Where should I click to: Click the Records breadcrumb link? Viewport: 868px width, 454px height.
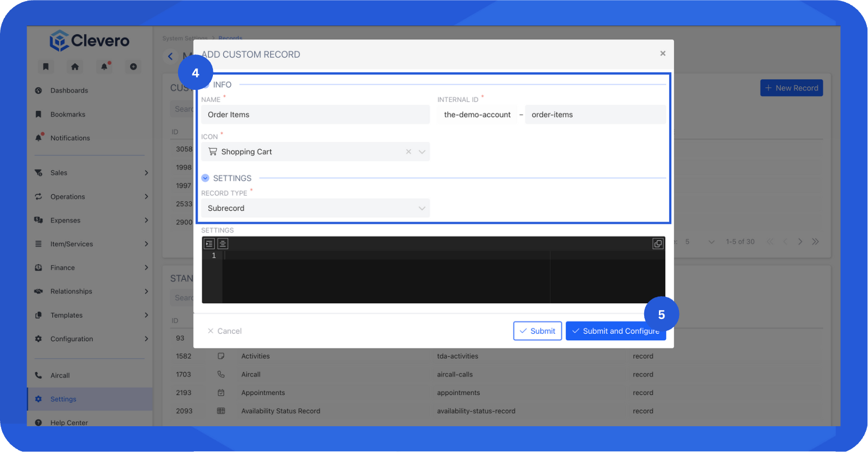pos(230,38)
